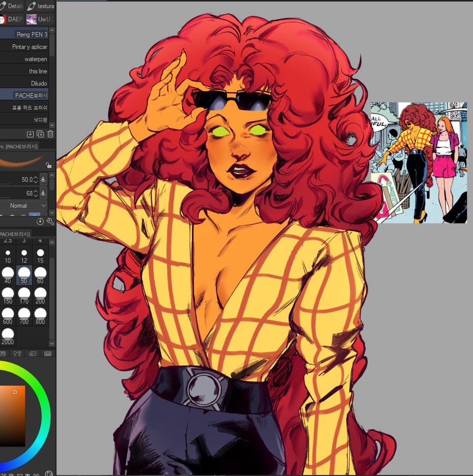Click the brush size dynamics download-arrow button
This screenshot has width=473, height=476.
(43, 179)
